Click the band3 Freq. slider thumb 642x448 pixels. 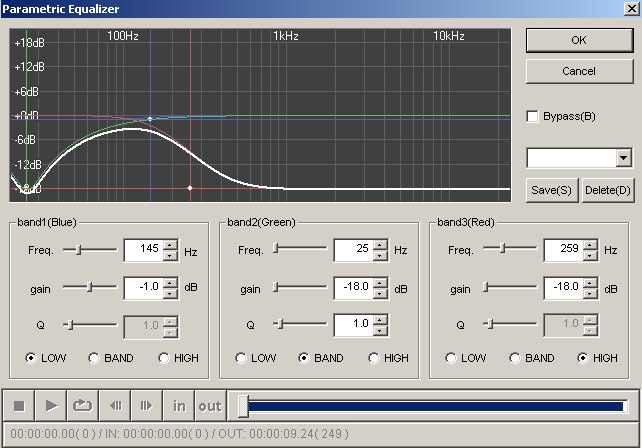pyautogui.click(x=503, y=248)
